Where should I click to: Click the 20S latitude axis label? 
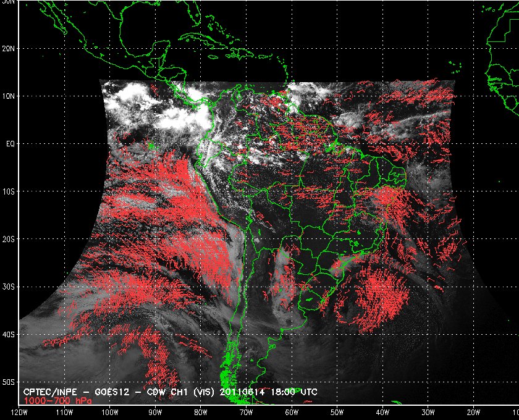tap(8, 239)
